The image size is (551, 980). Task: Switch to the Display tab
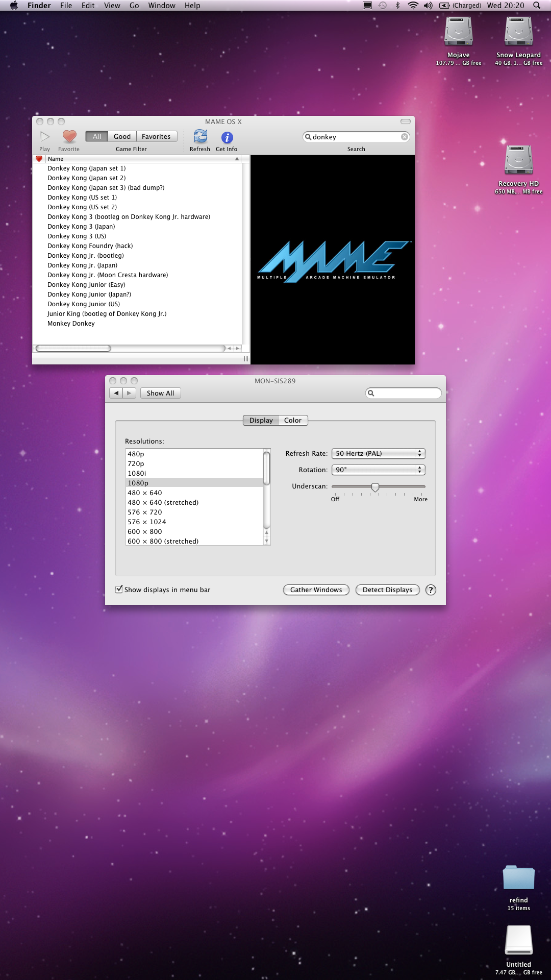(261, 420)
